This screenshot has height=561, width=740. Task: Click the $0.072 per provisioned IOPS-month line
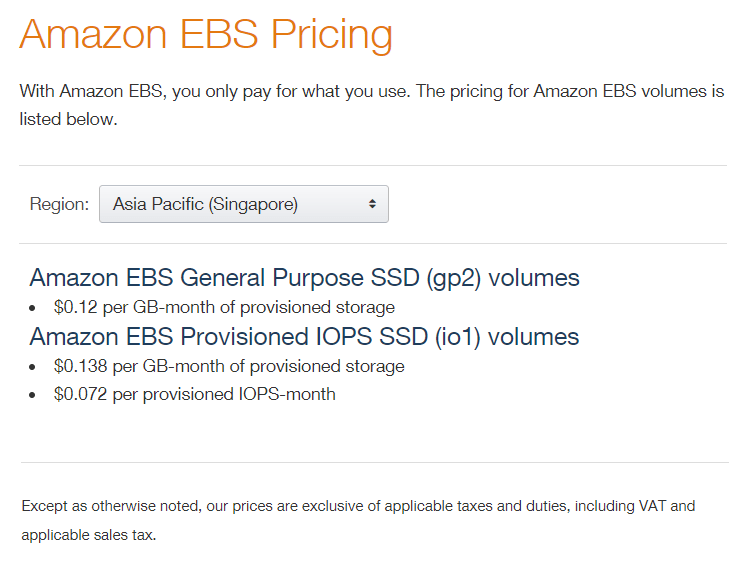[x=195, y=394]
